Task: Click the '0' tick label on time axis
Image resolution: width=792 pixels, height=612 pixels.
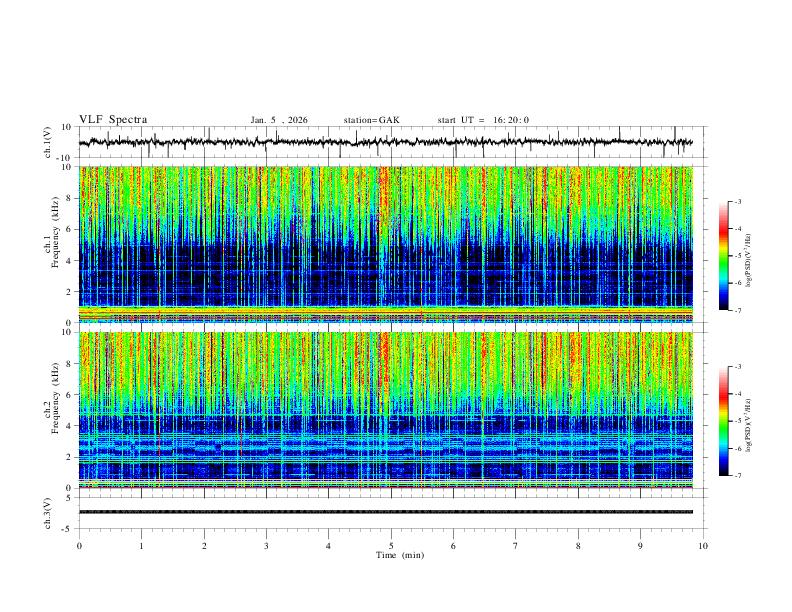Action: pyautogui.click(x=79, y=546)
